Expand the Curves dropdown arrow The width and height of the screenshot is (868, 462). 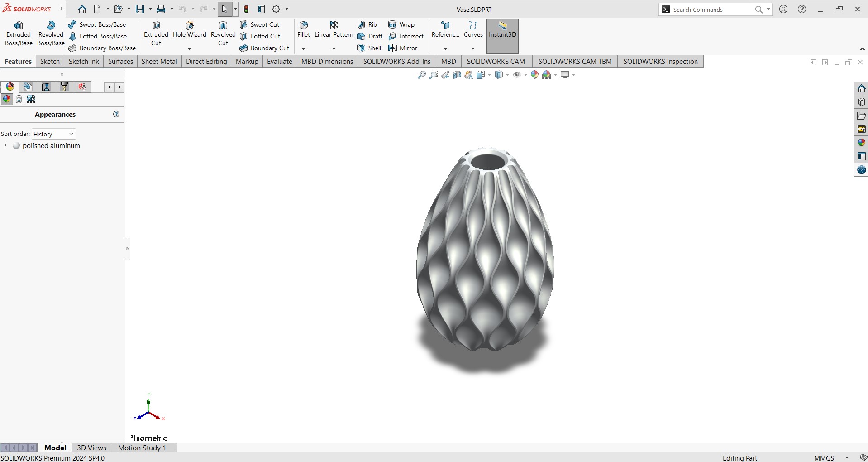[x=473, y=48]
